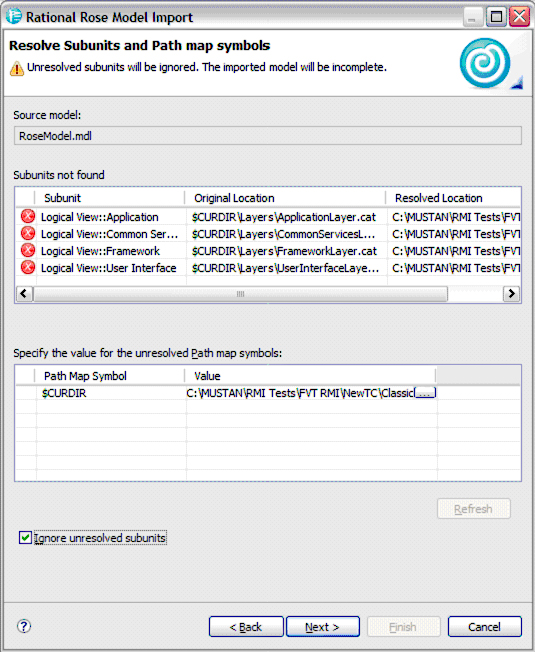The image size is (535, 652).
Task: Click the warning triangle icon in header
Action: coord(17,68)
